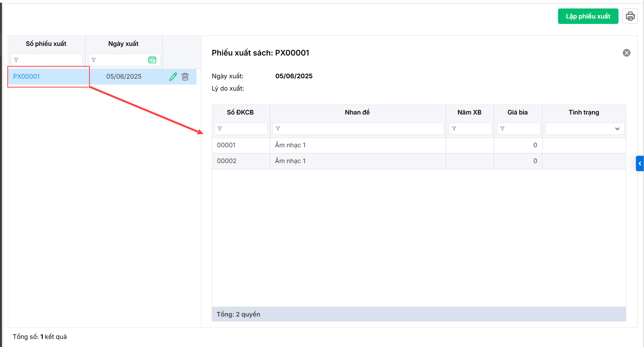Click into the Nhan đề filter field
The height and width of the screenshot is (347, 644).
[358, 129]
